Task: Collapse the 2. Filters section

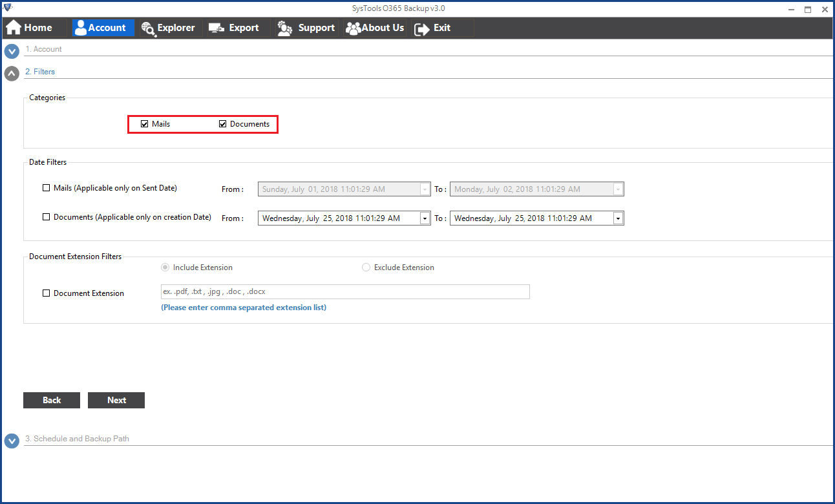Action: pos(12,73)
